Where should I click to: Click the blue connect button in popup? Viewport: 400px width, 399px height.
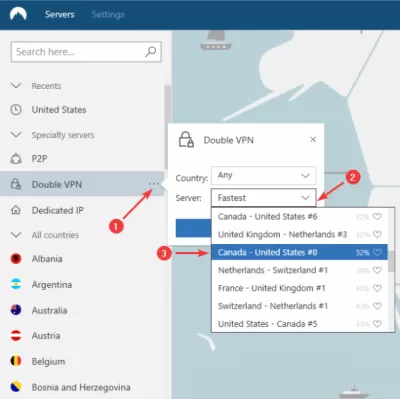coord(193,228)
